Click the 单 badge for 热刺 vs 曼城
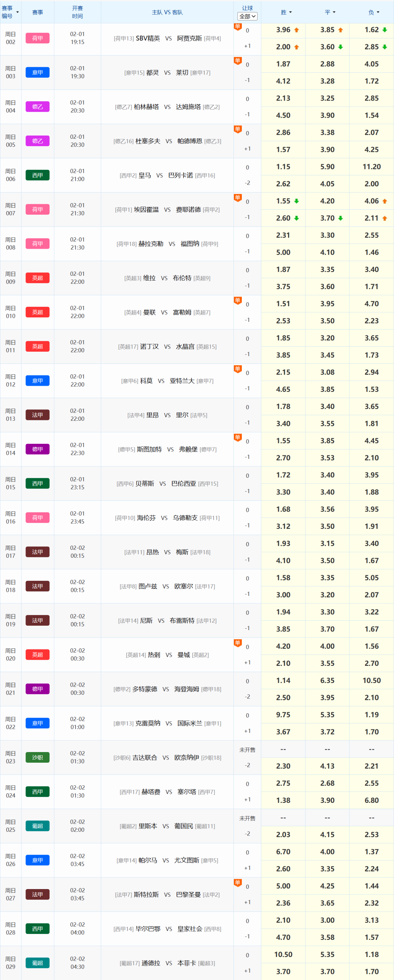This screenshot has width=394, height=980. [237, 643]
